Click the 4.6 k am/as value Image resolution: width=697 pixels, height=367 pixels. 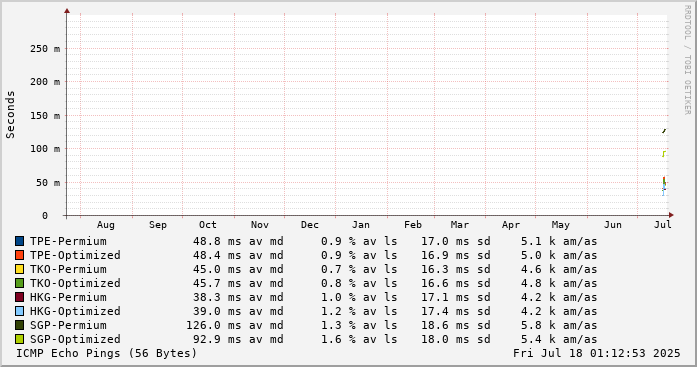tap(559, 269)
